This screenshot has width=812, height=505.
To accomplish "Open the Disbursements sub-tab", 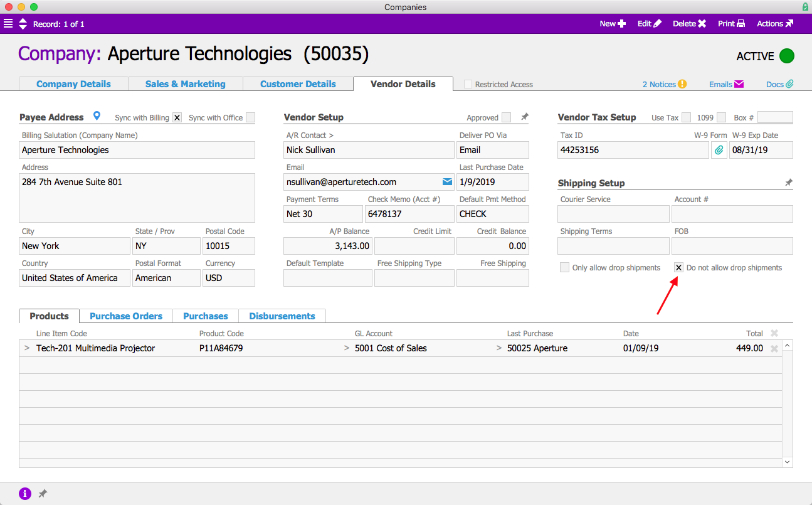I will (282, 316).
